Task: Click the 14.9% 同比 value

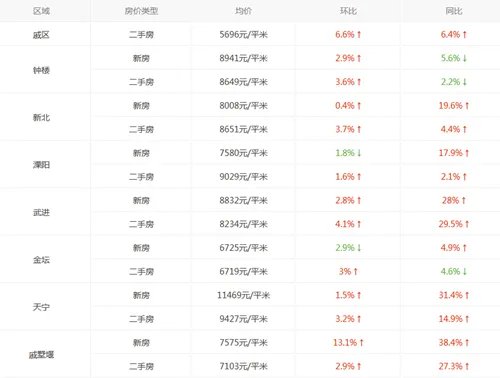Action: coord(454,319)
